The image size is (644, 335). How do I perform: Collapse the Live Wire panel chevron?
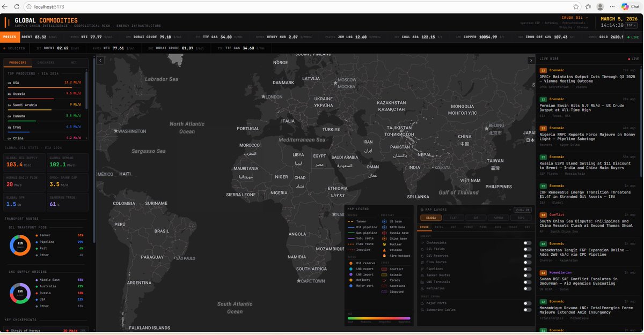[531, 61]
